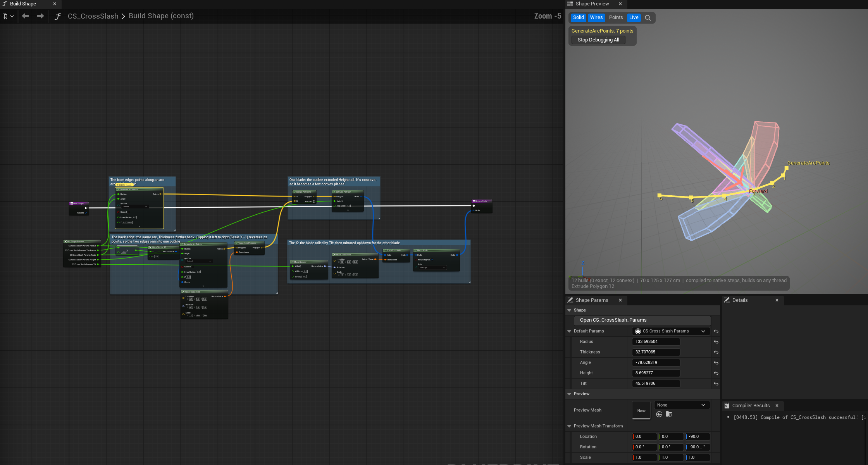
Task: Reset Height to its default value
Action: click(x=716, y=373)
